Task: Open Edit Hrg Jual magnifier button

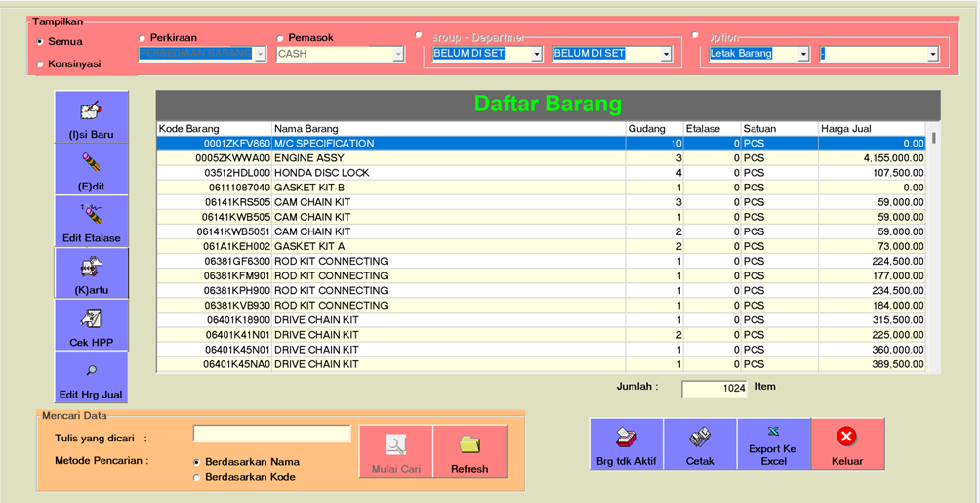Action: tap(91, 378)
